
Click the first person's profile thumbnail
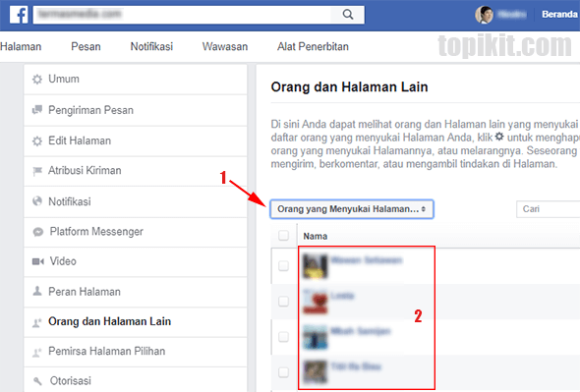315,266
